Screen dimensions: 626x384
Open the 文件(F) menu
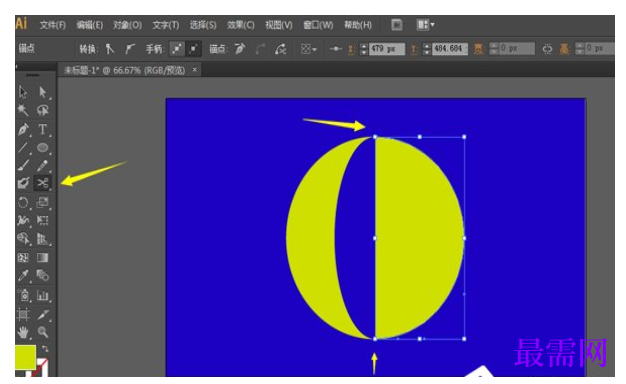[53, 25]
